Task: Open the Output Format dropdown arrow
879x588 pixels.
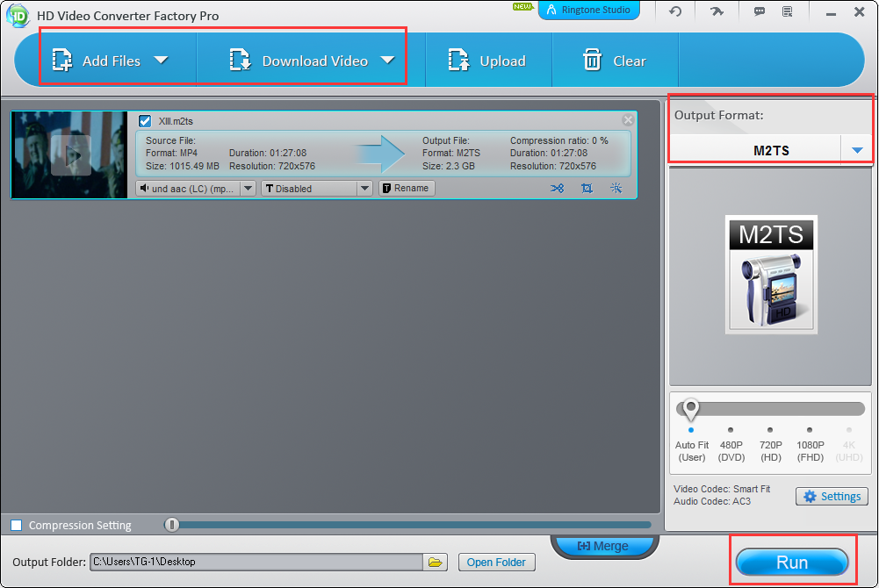Action: pos(856,150)
